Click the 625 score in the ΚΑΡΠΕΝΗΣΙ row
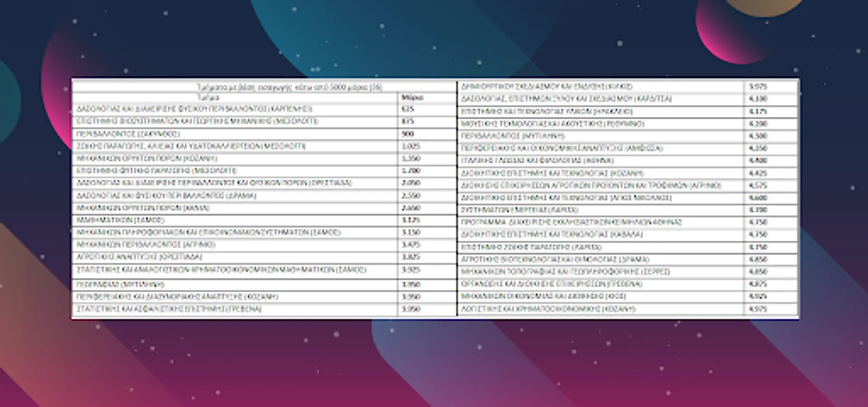Screen dimensions: 868x407 (x=407, y=109)
